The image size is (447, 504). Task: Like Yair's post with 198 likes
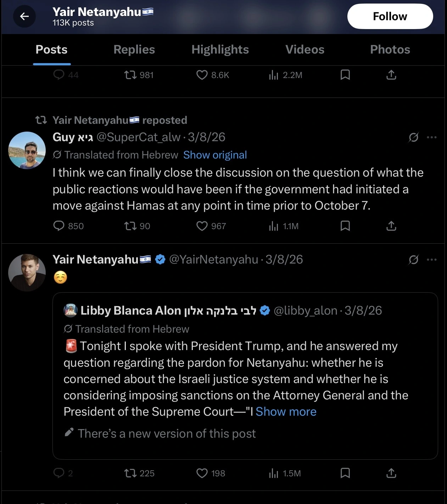[202, 473]
